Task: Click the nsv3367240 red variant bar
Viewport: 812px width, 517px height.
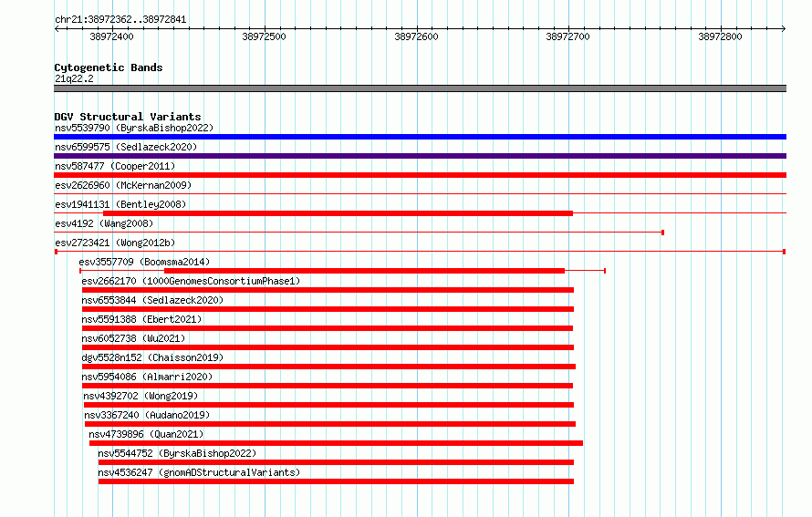Action: 330,424
